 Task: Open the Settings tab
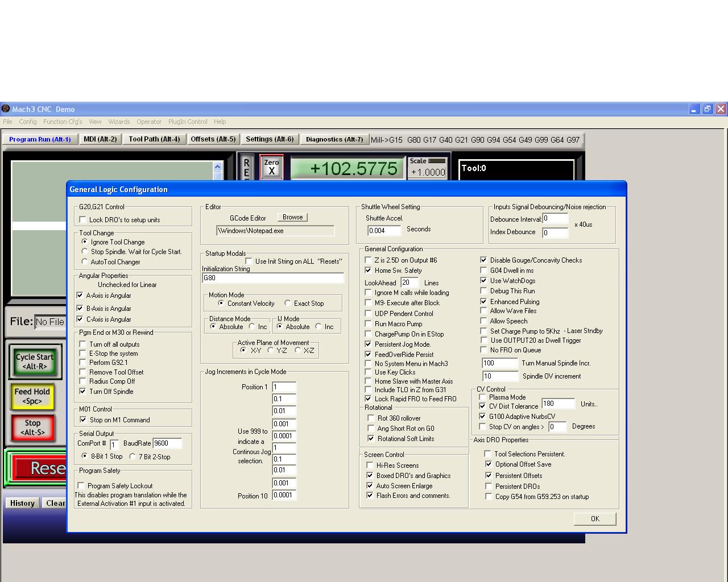pyautogui.click(x=270, y=139)
